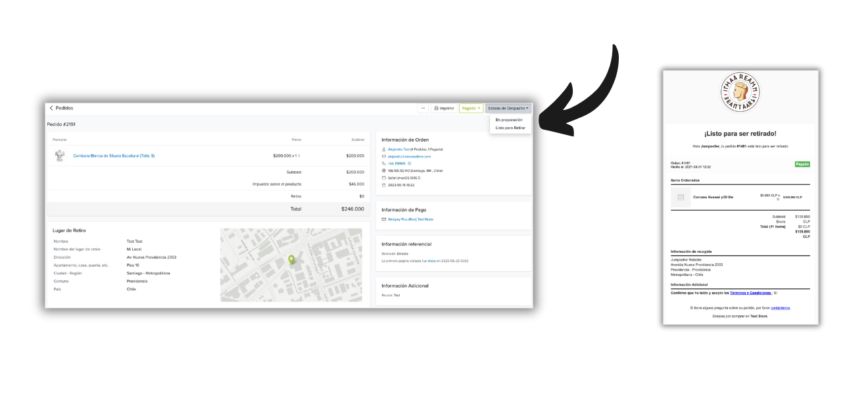868x395 pixels.
Task: Click the store logo in the email
Action: (740, 93)
